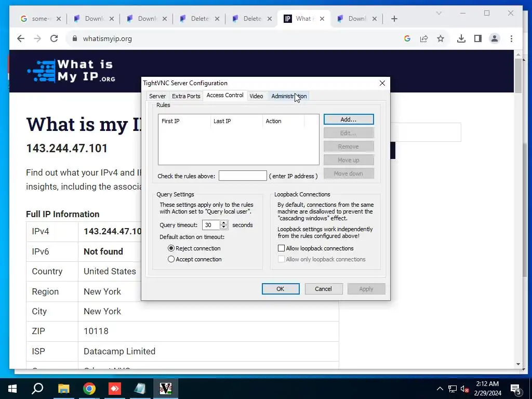532x399 pixels.
Task: Select the Access Control tab
Action: click(x=225, y=96)
